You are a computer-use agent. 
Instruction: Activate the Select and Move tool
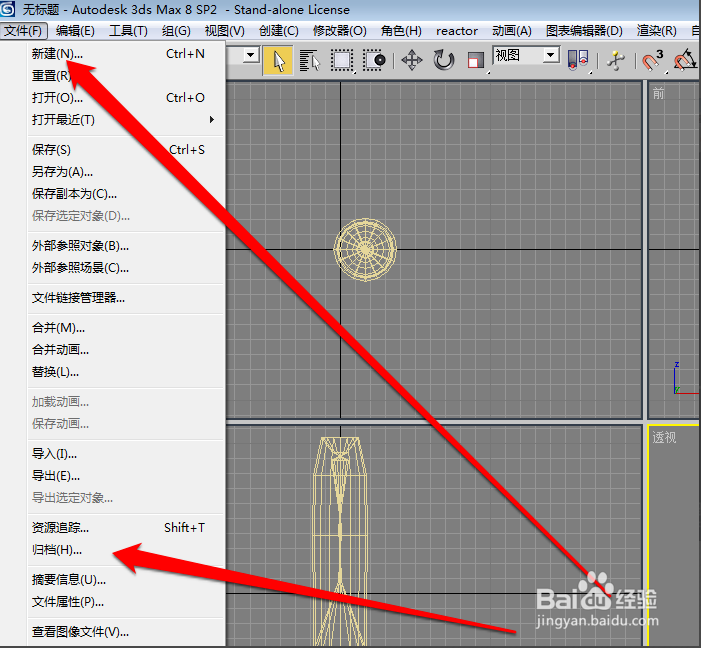412,60
